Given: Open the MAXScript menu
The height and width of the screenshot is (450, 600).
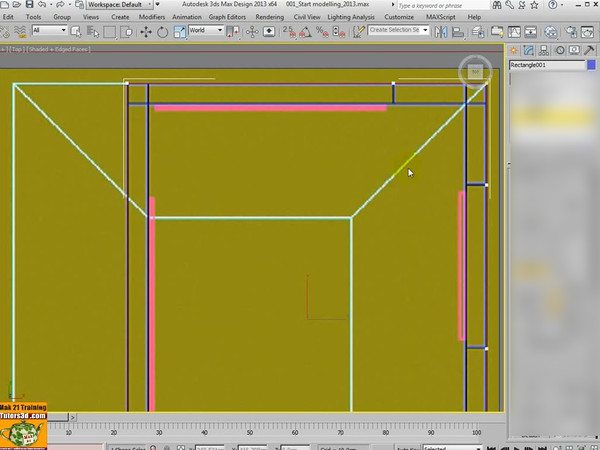Looking at the screenshot, I should 440,17.
